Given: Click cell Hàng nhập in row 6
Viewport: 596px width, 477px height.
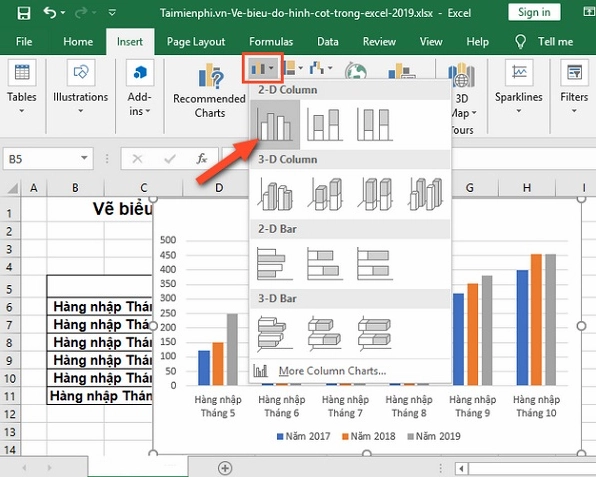Looking at the screenshot, I should click(100, 306).
